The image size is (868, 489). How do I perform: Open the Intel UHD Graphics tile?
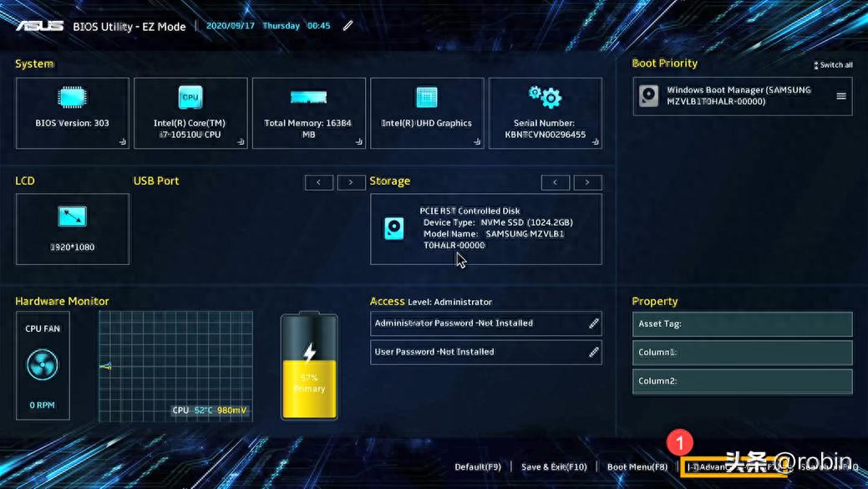[427, 113]
